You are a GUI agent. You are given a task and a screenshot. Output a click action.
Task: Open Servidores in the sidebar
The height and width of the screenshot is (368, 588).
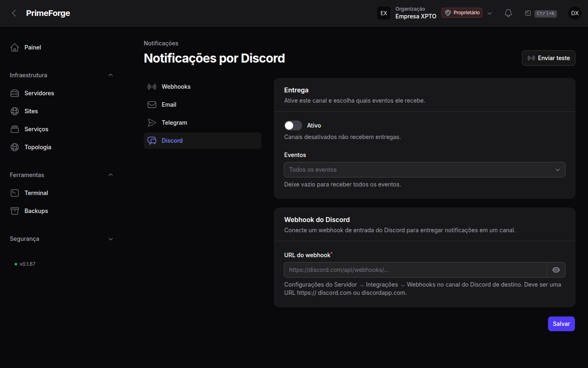click(61, 93)
